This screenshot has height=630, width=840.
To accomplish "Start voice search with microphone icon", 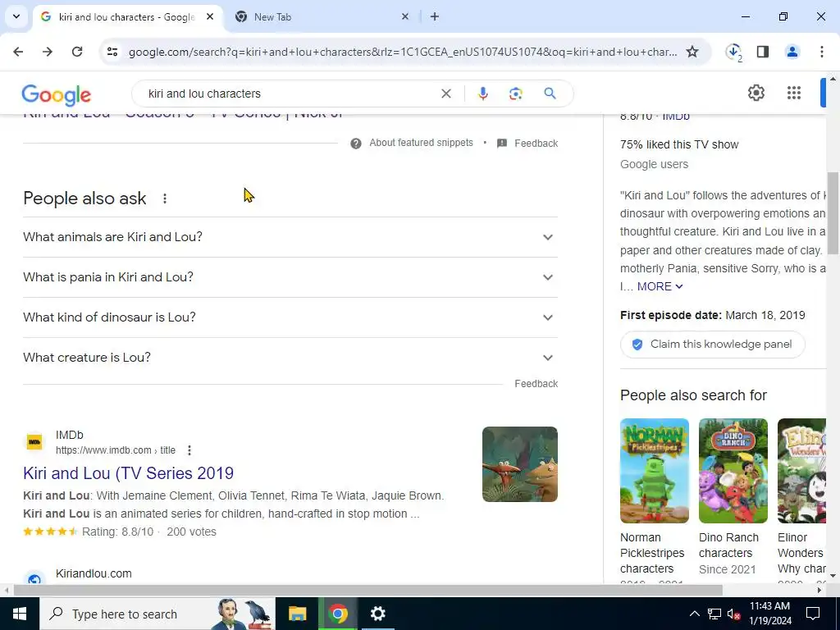I will coord(482,94).
